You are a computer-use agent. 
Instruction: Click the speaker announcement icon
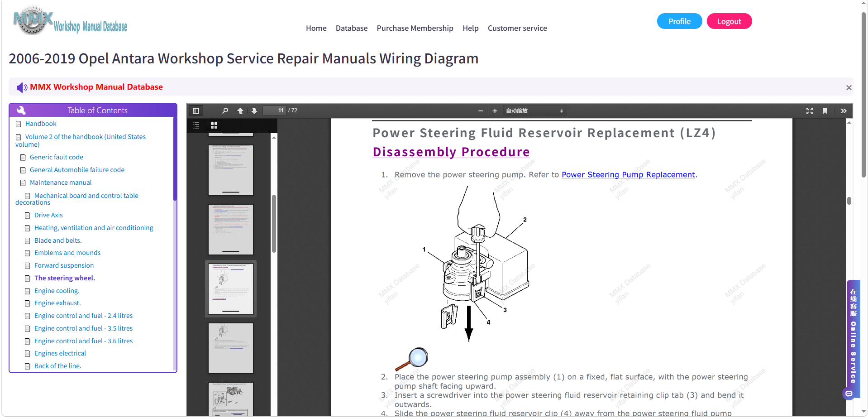(22, 87)
